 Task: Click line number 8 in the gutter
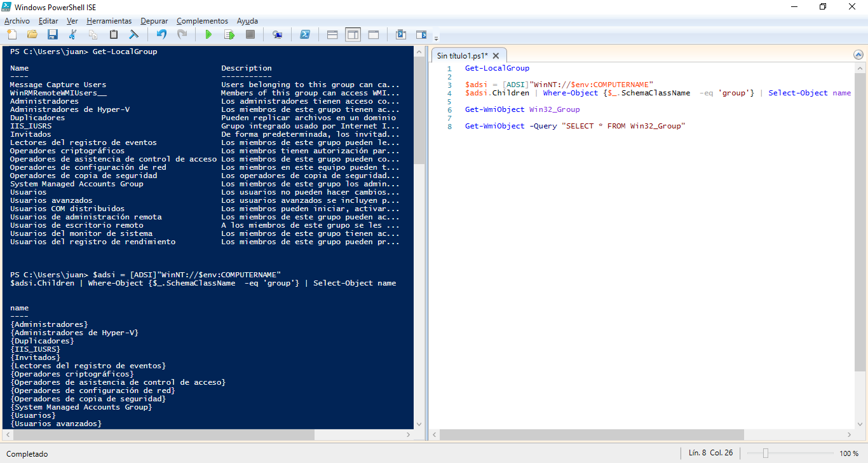pos(449,126)
